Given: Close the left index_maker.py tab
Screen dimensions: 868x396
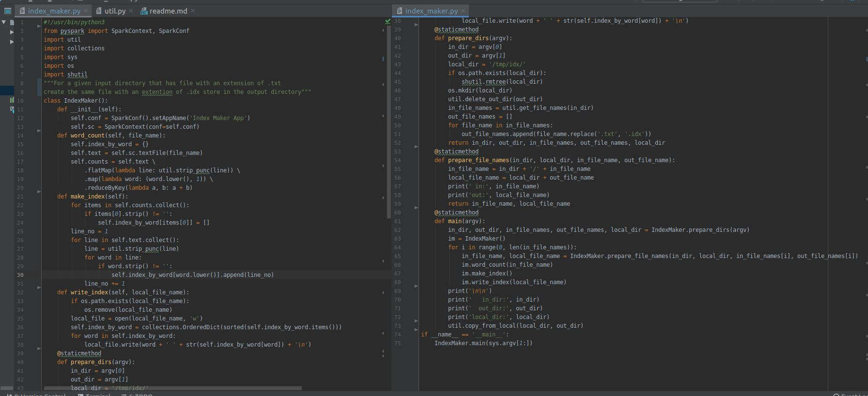Looking at the screenshot, I should [86, 11].
